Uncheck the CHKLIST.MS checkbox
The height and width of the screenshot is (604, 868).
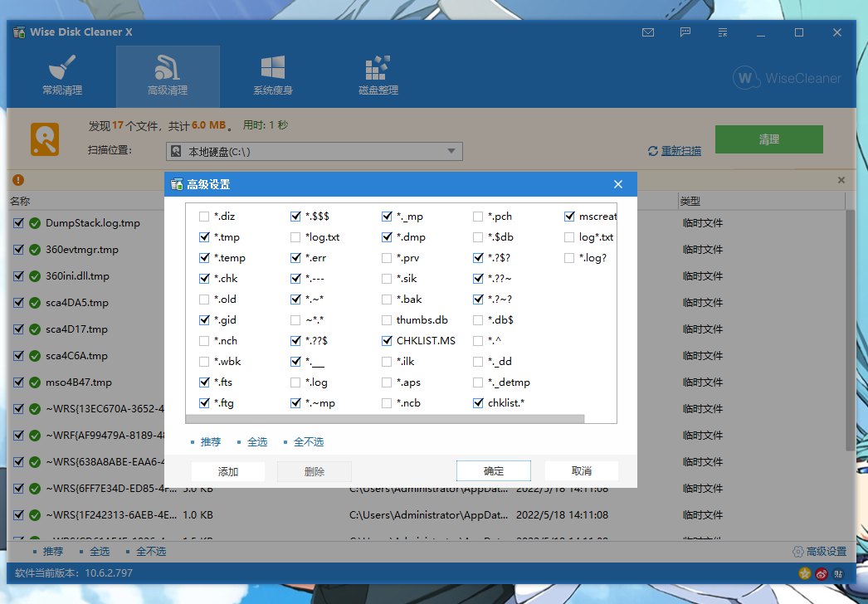387,341
